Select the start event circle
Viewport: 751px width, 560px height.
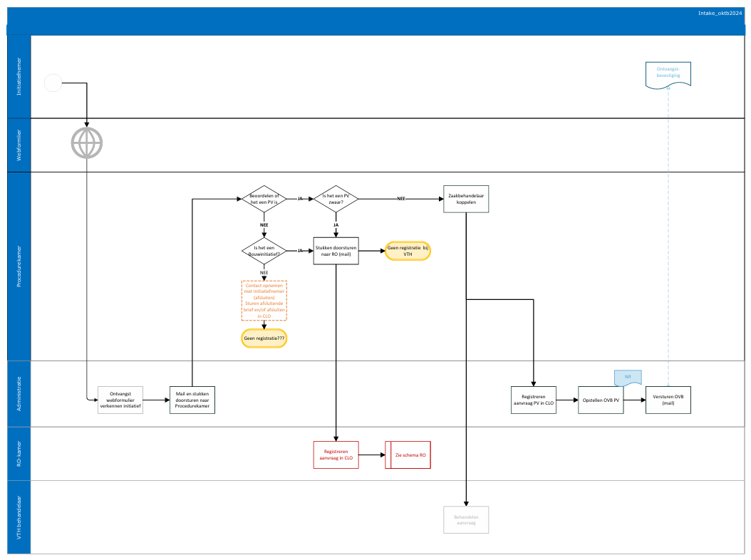pyautogui.click(x=53, y=83)
